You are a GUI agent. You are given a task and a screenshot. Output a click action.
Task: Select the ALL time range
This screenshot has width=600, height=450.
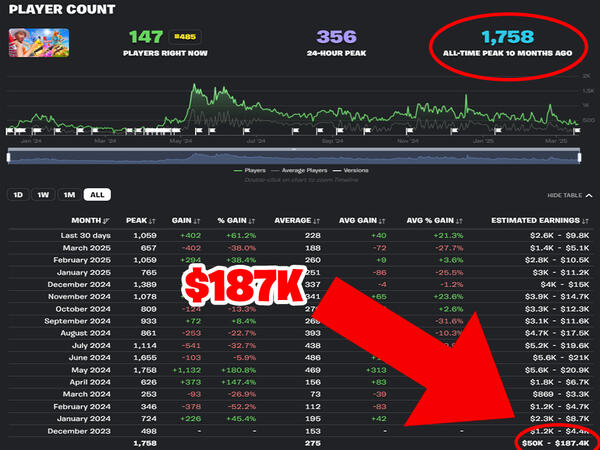(x=97, y=195)
